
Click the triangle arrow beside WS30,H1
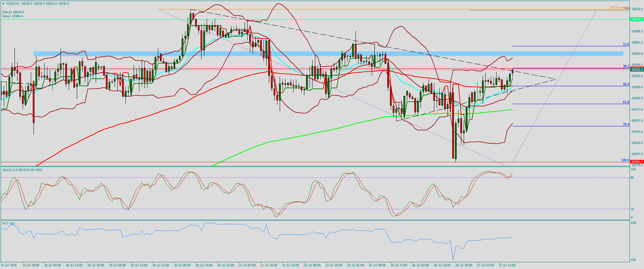tap(3, 4)
